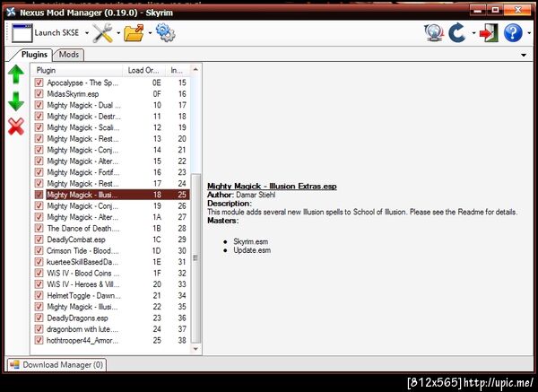The image size is (538, 392).
Task: Toggle the Mighty Magick - Dual checkbox
Action: coord(39,105)
